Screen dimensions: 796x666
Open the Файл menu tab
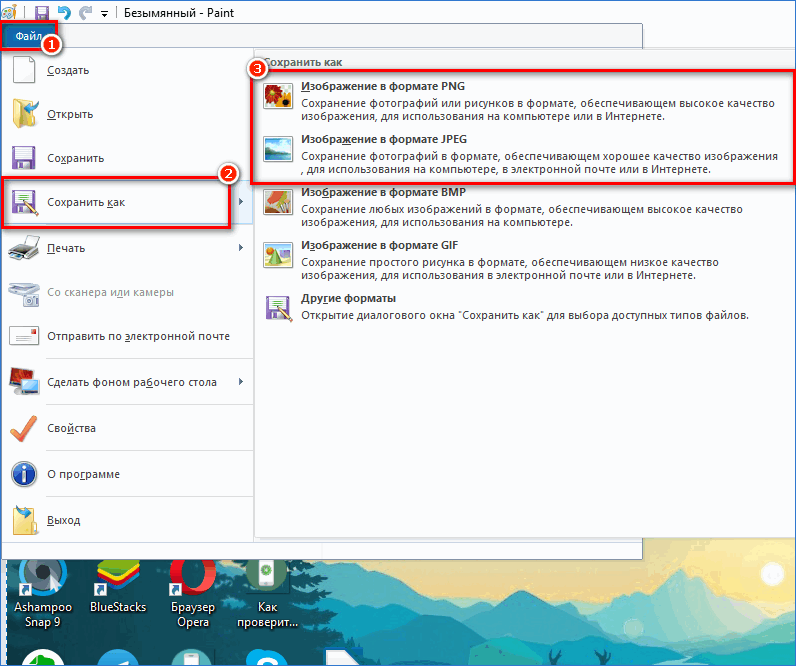[x=28, y=36]
